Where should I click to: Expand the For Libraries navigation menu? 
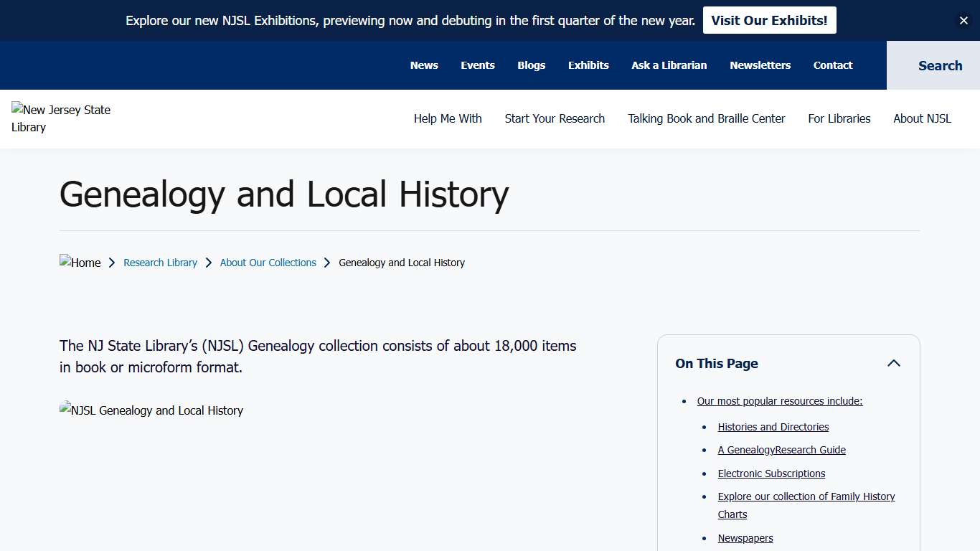[839, 118]
